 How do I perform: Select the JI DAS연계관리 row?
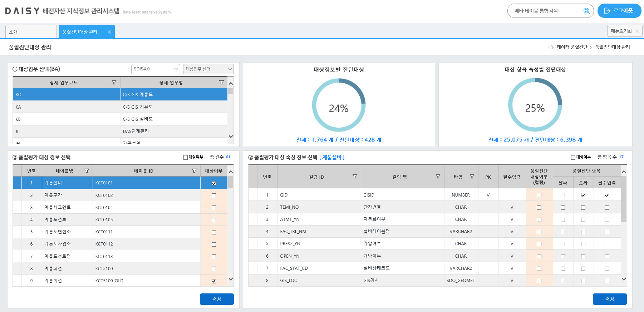(120, 131)
